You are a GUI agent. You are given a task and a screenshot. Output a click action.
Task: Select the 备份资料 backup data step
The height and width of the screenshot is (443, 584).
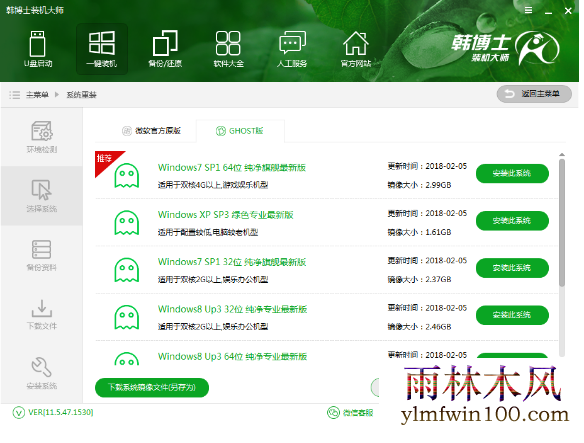tap(42, 255)
